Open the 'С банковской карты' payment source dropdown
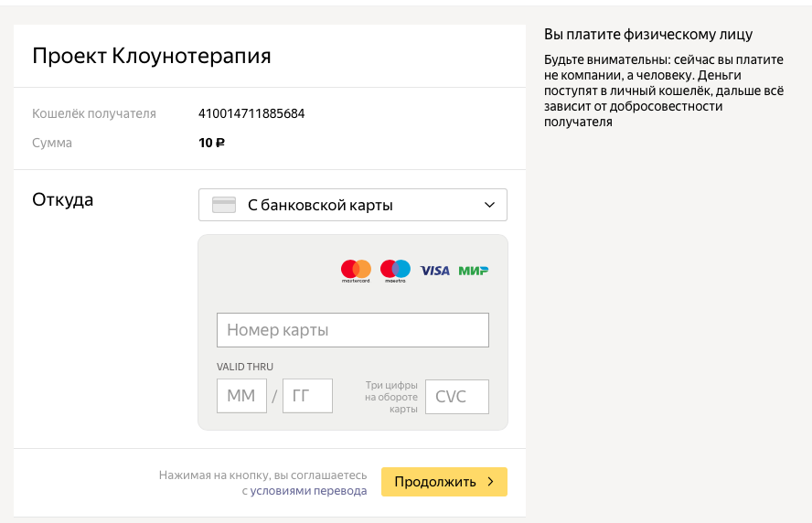This screenshot has height=523, width=812. pos(352,205)
